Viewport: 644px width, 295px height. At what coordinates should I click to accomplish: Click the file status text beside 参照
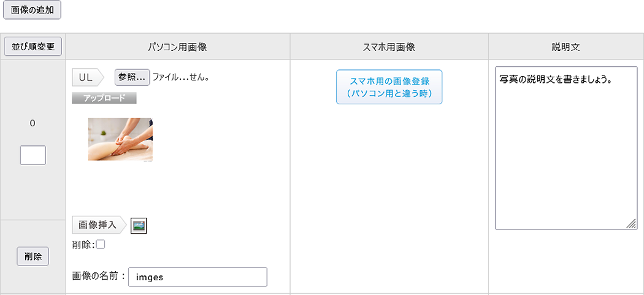[x=182, y=78]
